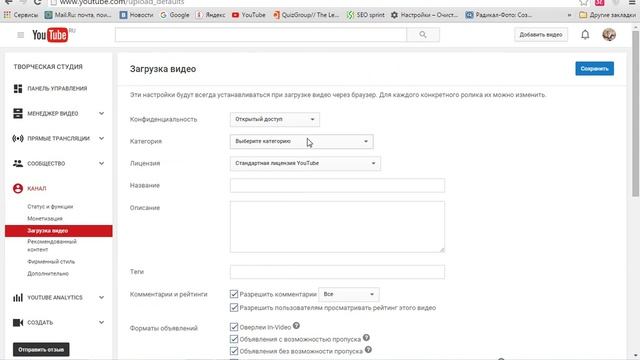Click the Создать camera icon
Image resolution: width=640 pixels, height=360 pixels.
(18, 322)
